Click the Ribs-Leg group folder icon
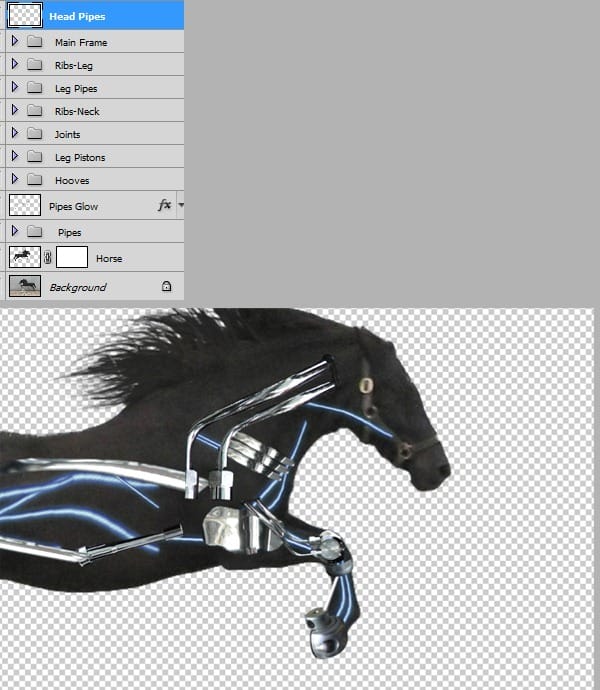Screen dimensions: 600x690 click(34, 65)
